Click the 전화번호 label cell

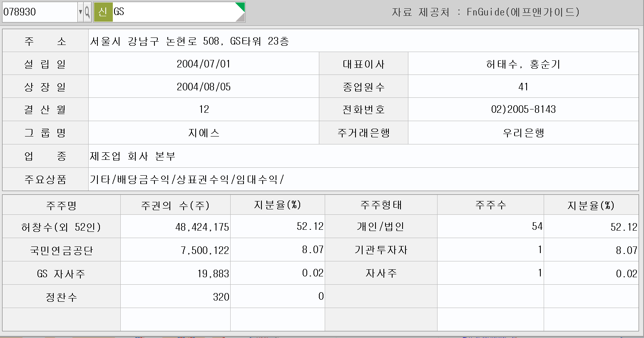363,109
